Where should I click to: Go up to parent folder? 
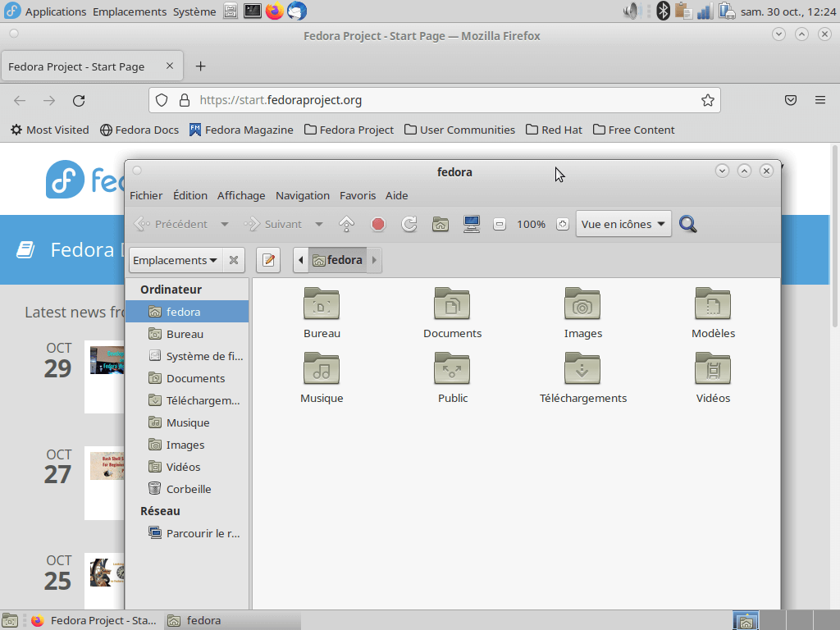[x=347, y=224]
